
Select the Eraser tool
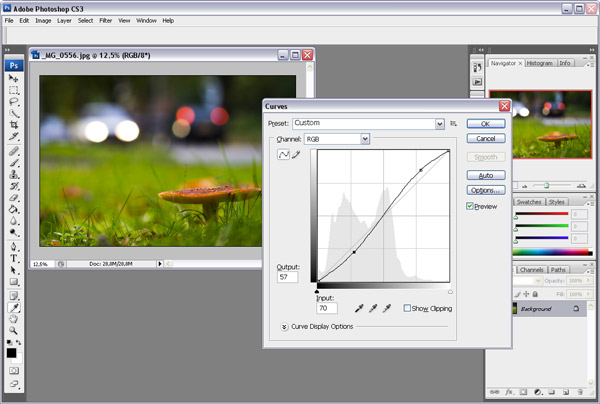[x=14, y=198]
